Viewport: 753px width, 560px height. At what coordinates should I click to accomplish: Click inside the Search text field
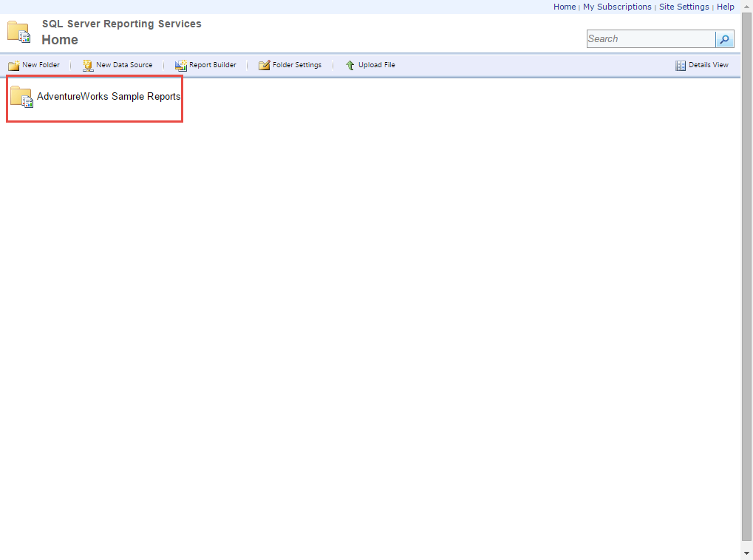(647, 38)
